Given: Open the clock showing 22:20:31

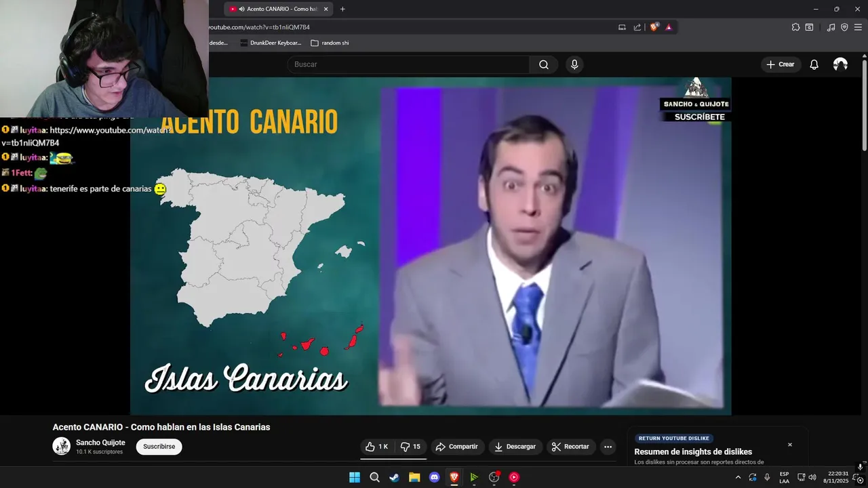Looking at the screenshot, I should click(835, 477).
